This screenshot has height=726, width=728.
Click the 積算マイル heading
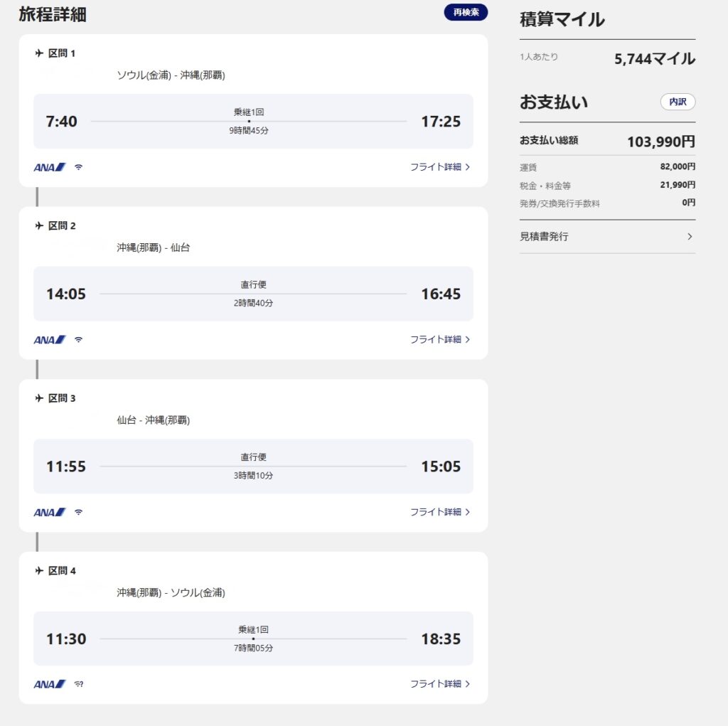tap(562, 19)
